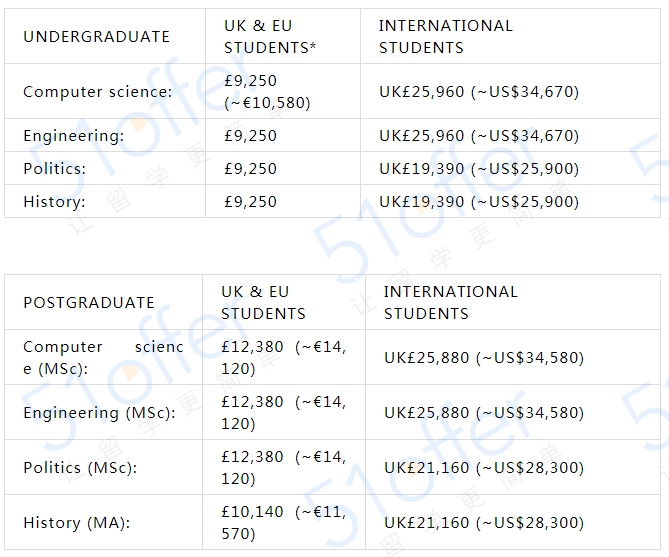Image resolution: width=669 pixels, height=557 pixels.
Task: Select Computer science (MSc) row label
Action: pos(103,358)
